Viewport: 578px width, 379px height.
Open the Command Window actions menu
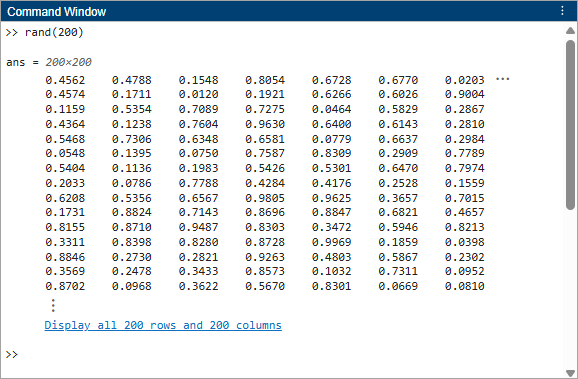(562, 11)
